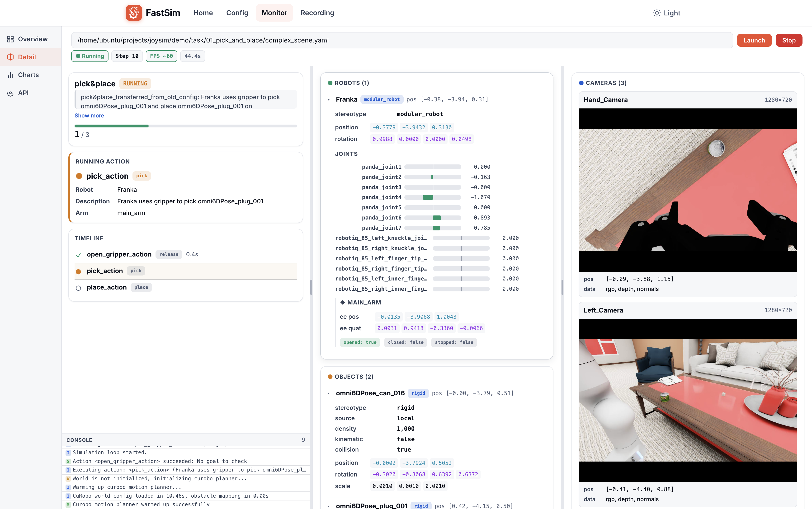
Task: Click the panda_joint4 joint bar
Action: click(432, 197)
